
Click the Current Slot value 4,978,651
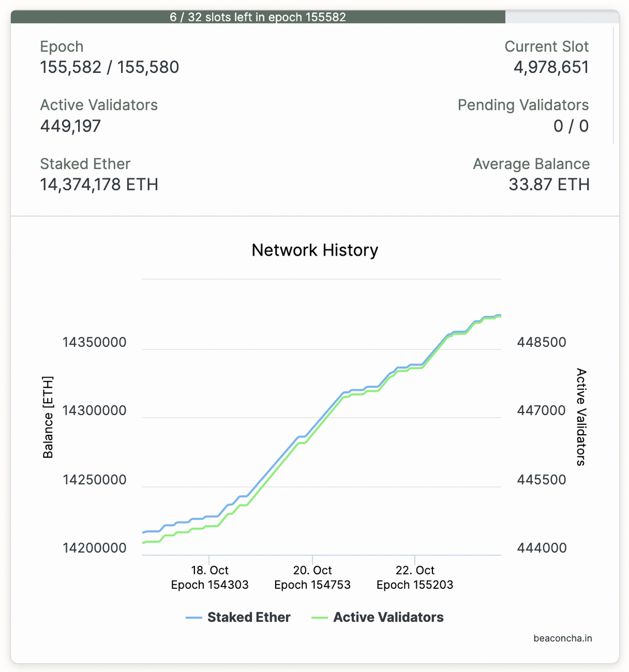tap(551, 67)
